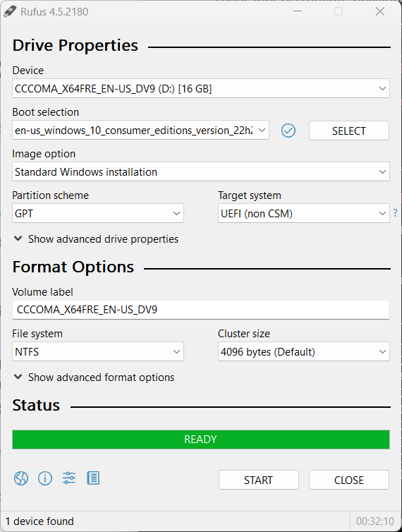Open the Image option dropdown
Viewport: 402px width, 532px height.
(x=201, y=171)
